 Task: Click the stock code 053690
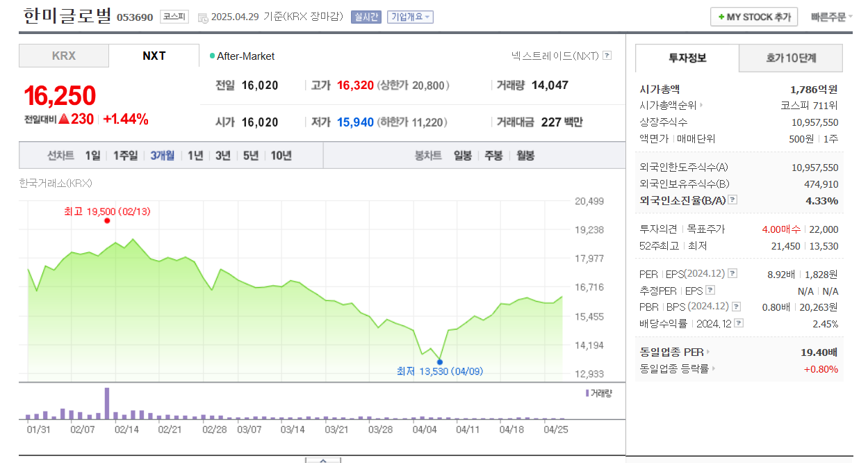pos(135,17)
